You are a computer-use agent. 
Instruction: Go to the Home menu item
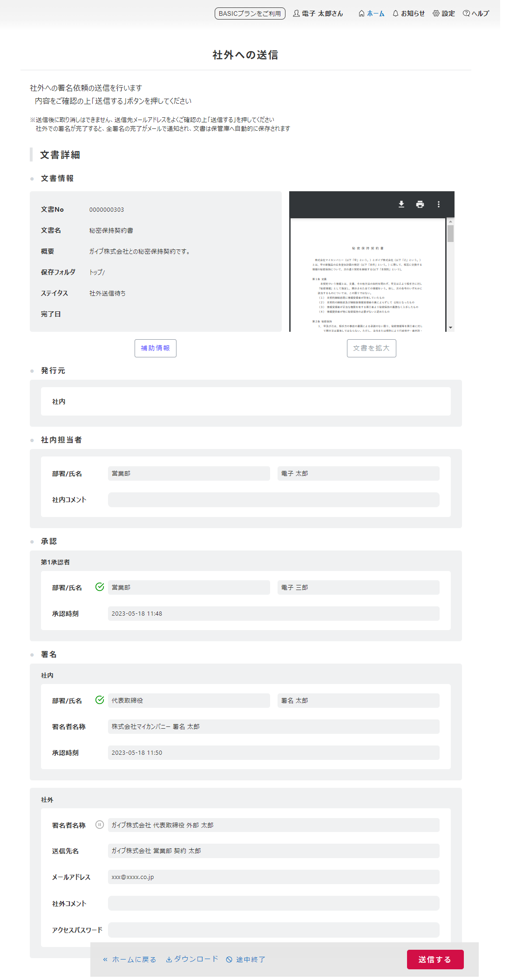coord(371,13)
